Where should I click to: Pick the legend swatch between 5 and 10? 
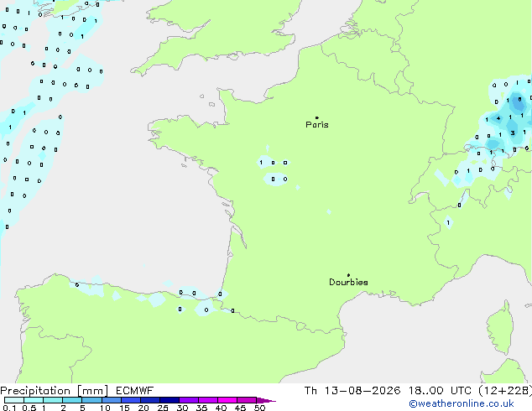pyautogui.click(x=91, y=400)
